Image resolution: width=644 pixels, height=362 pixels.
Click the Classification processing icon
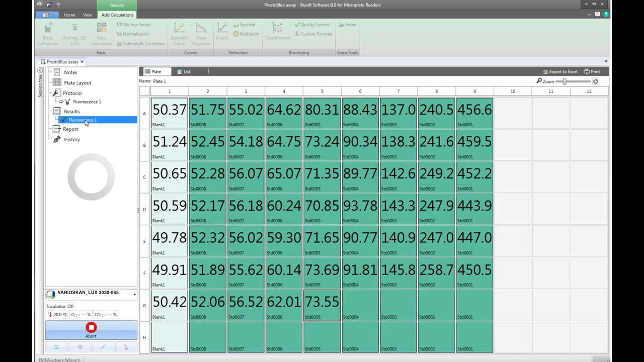click(x=277, y=31)
